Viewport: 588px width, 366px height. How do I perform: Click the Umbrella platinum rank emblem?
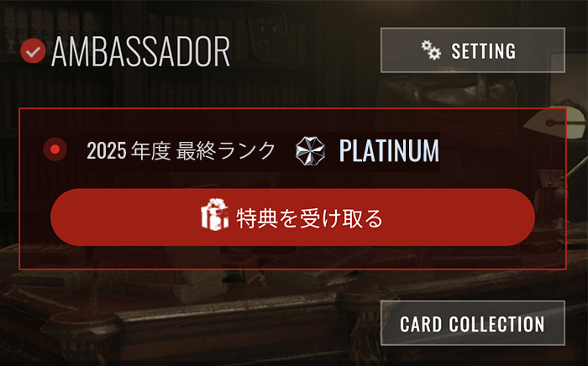pos(310,151)
